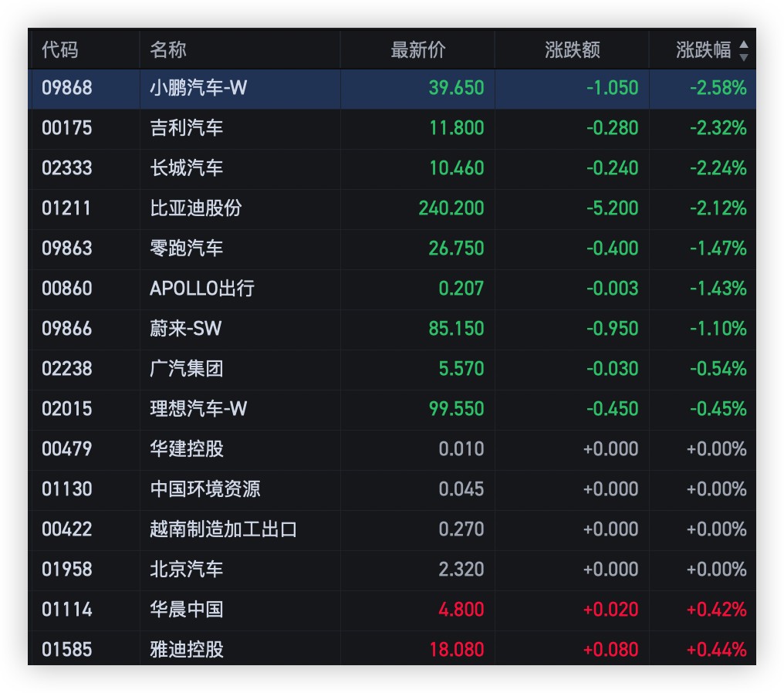Viewport: 784px width, 693px height.
Task: Click the 涨跌幅 column header label
Action: [703, 51]
